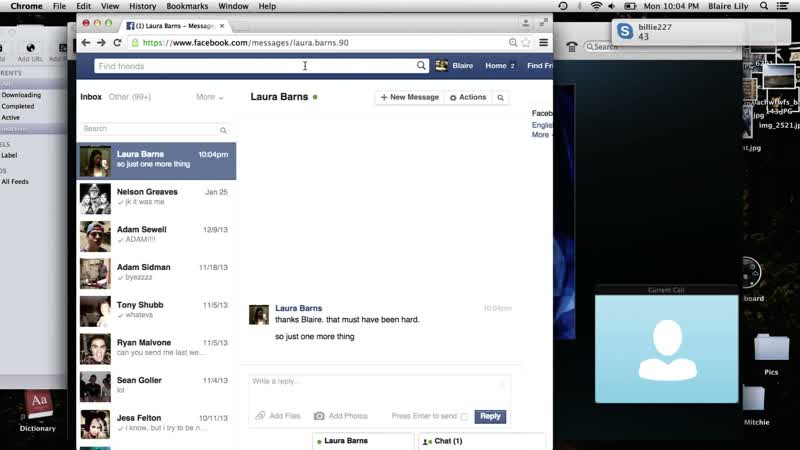
Task: Click the Wi-Fi status icon
Action: (595, 6)
